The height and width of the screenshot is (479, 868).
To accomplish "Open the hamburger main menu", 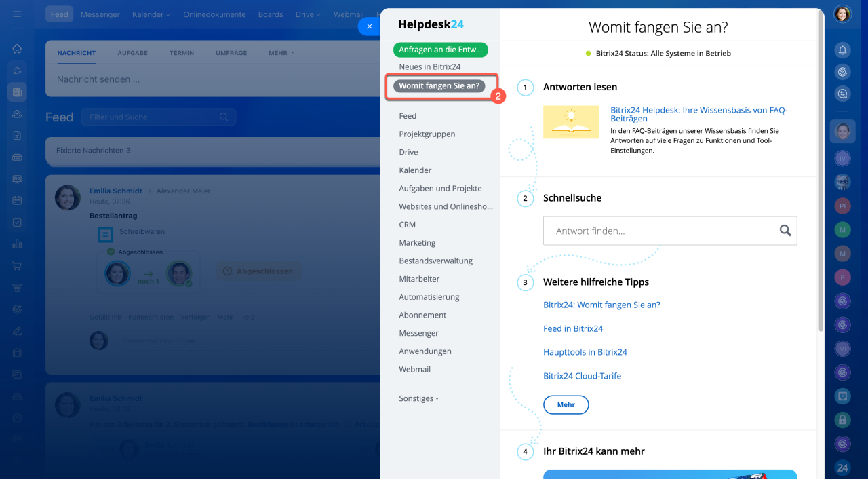I will (17, 14).
